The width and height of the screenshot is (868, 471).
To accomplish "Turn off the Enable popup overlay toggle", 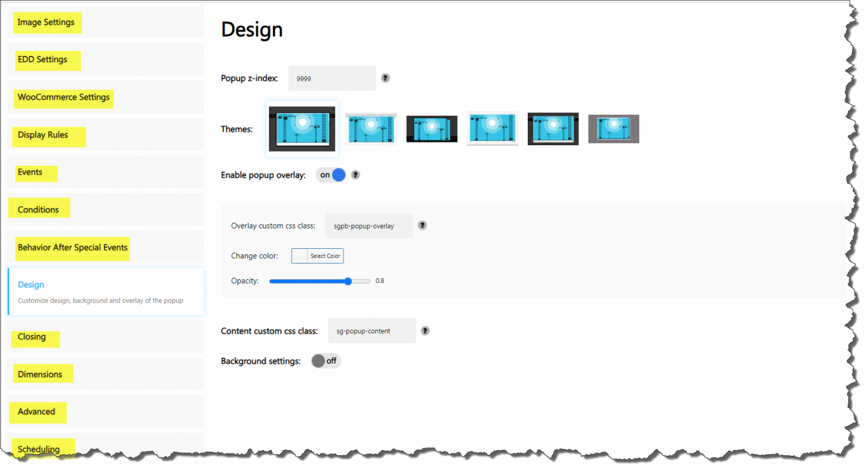I will coord(331,175).
